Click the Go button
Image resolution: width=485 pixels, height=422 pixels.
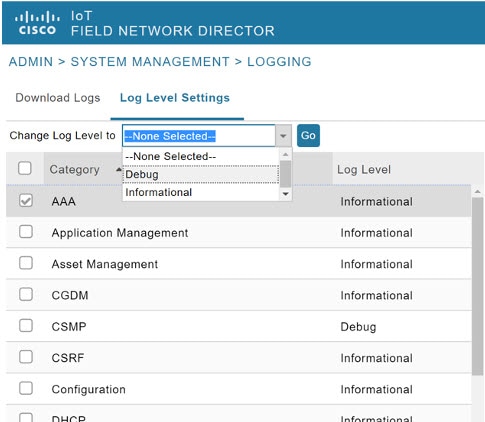[308, 136]
